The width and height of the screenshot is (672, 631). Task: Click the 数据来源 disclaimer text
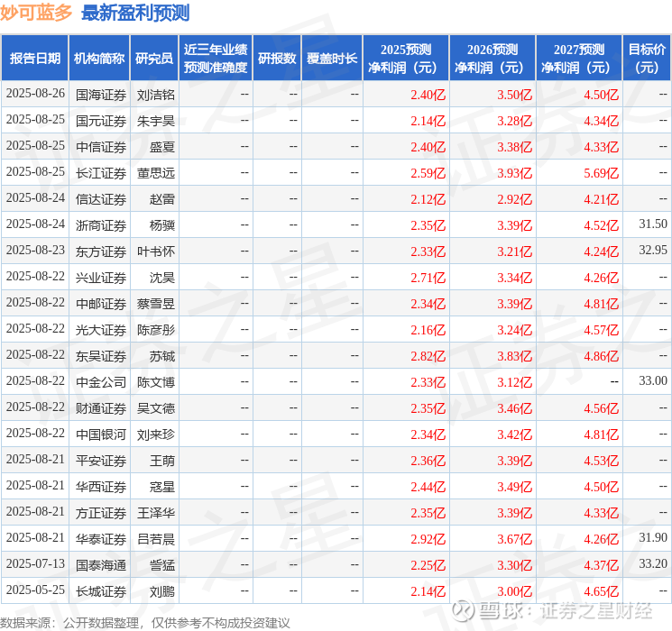(145, 623)
